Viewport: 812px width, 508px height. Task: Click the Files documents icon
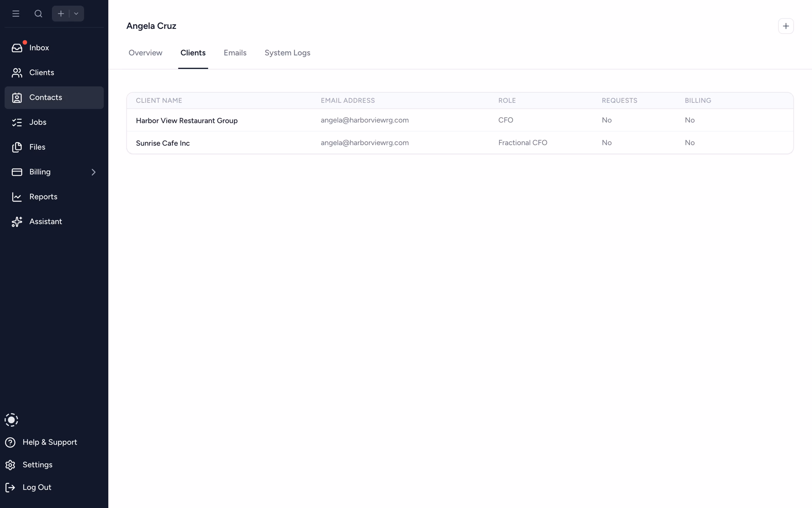pyautogui.click(x=17, y=147)
